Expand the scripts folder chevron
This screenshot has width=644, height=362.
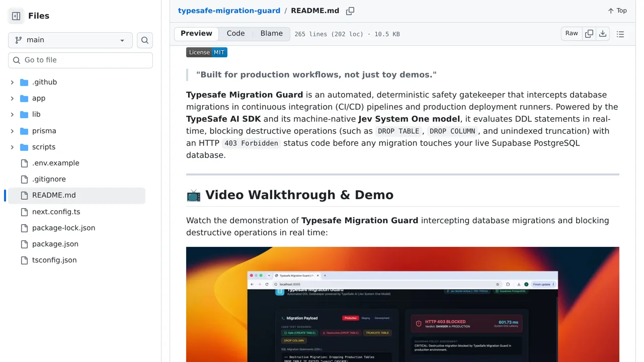(12, 147)
